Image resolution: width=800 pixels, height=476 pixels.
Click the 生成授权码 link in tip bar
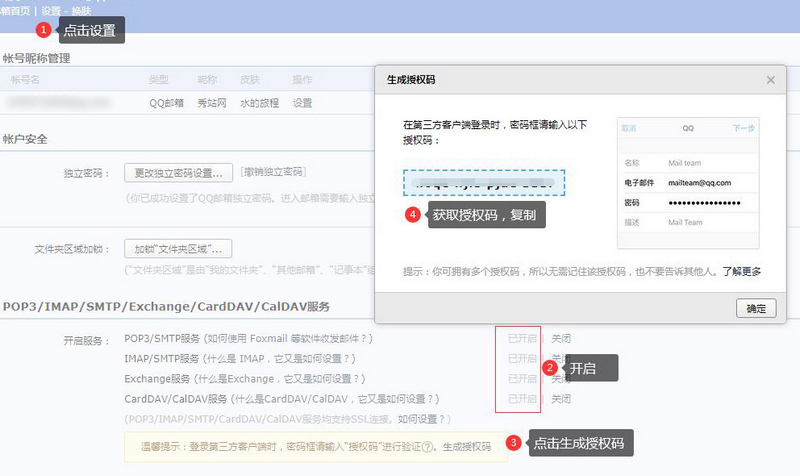coord(467,447)
